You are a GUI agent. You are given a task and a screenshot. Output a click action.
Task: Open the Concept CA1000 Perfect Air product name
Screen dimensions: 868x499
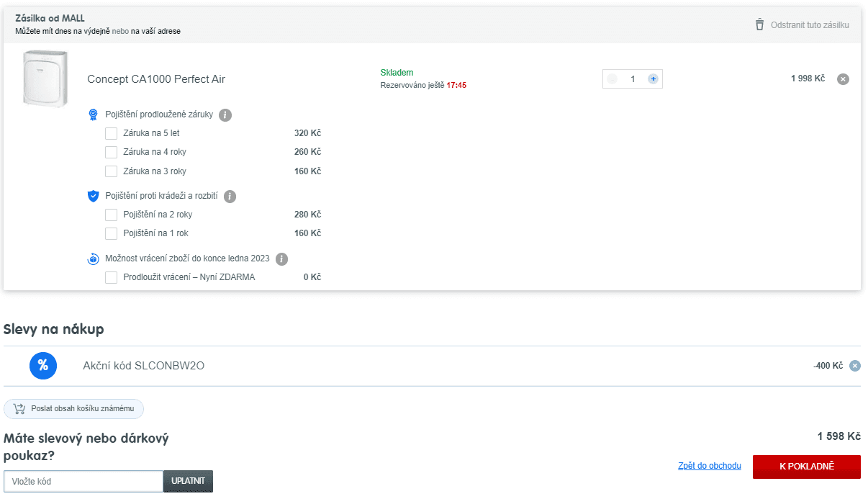pyautogui.click(x=156, y=79)
